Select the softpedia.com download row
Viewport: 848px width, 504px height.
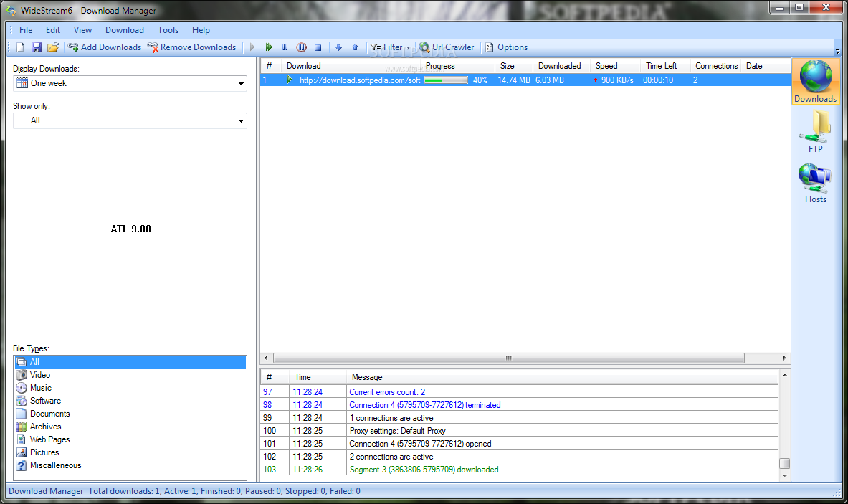click(x=525, y=80)
